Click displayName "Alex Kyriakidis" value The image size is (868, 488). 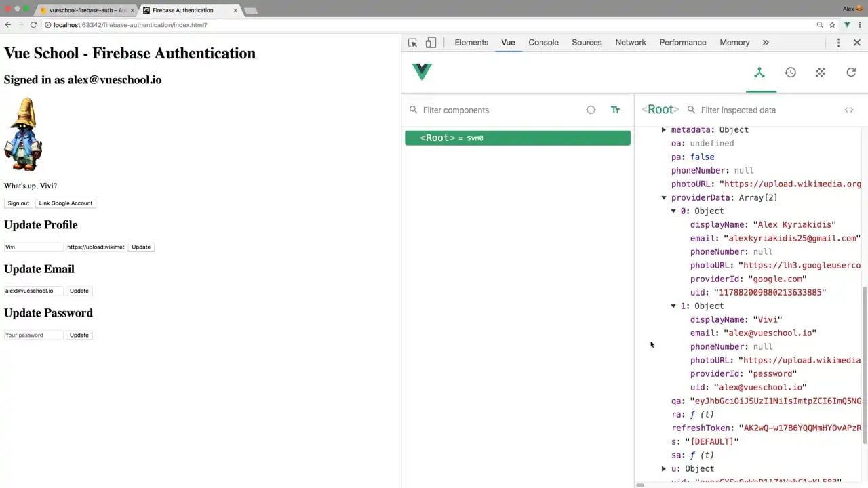(x=794, y=224)
